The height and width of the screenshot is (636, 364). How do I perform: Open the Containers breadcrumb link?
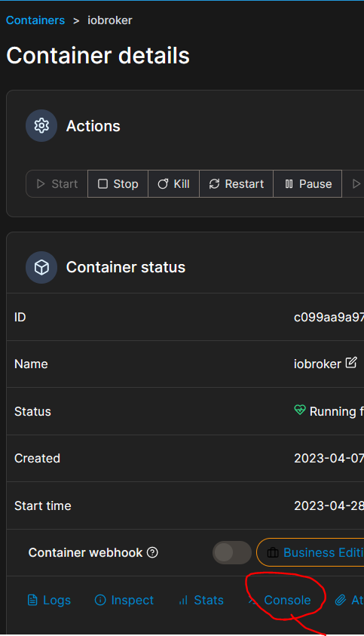(x=35, y=20)
